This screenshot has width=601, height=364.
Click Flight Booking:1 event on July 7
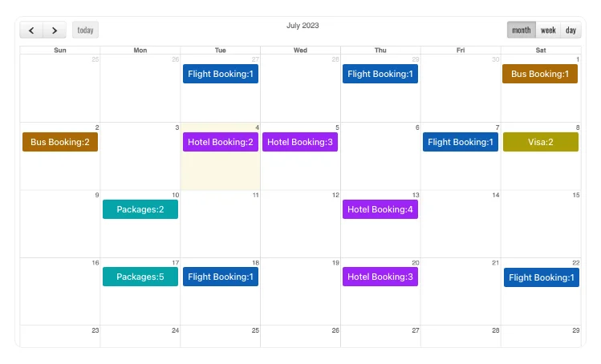pyautogui.click(x=461, y=142)
